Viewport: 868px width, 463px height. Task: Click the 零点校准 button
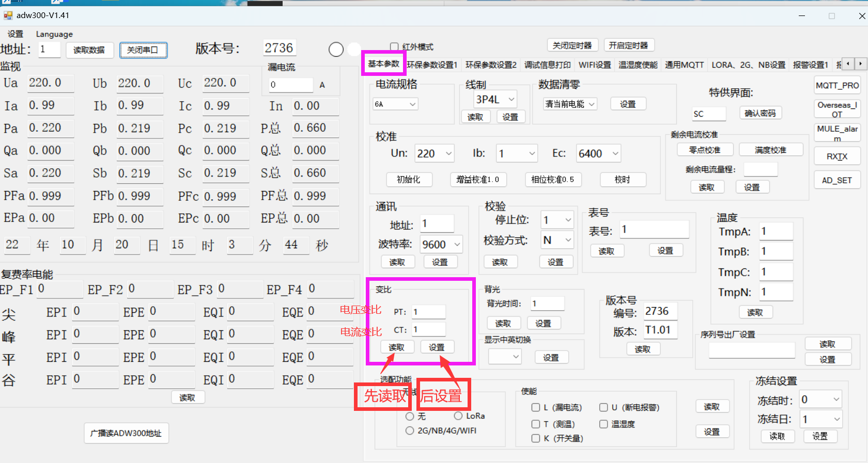(x=704, y=150)
